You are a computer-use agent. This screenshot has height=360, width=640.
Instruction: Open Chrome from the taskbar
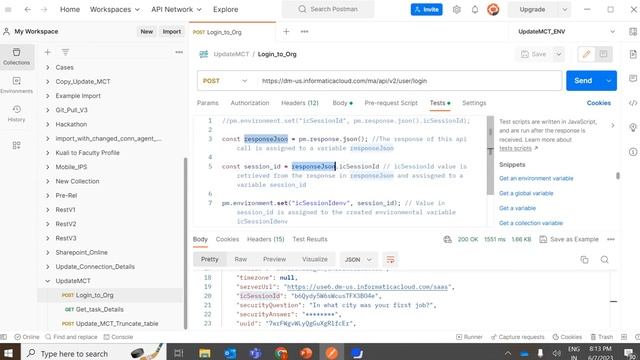[x=281, y=353]
